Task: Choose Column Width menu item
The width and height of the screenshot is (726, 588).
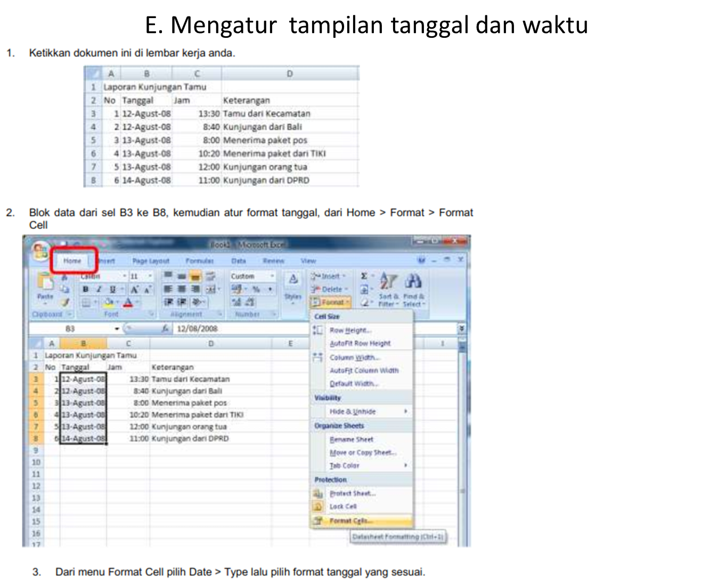Action: tap(362, 357)
